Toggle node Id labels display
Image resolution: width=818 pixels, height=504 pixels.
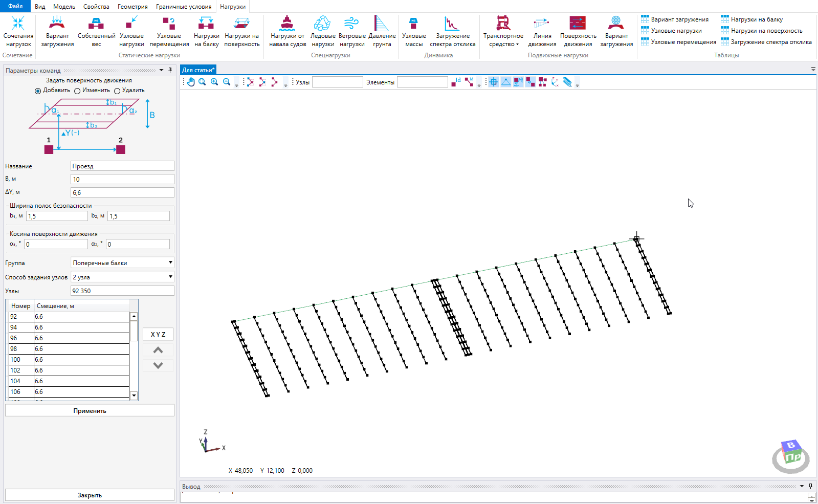(456, 82)
